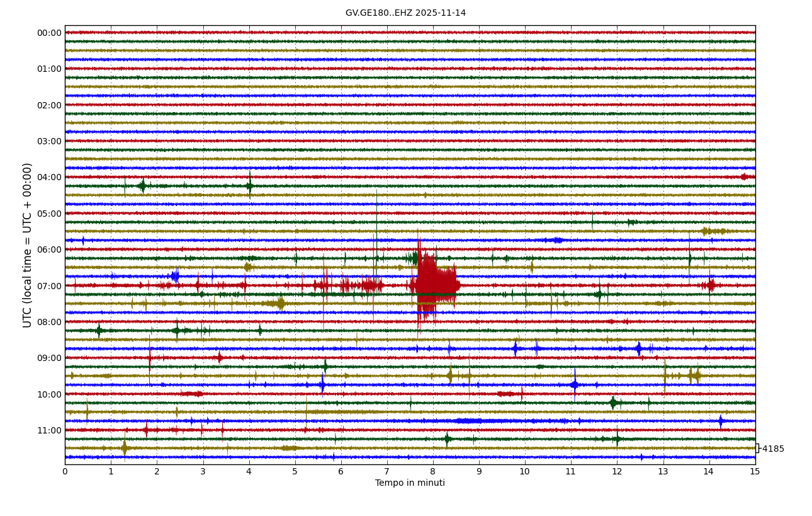This screenshot has height=516, width=812.
Task: Click the 4185 amplitude scale value
Action: tap(773, 449)
